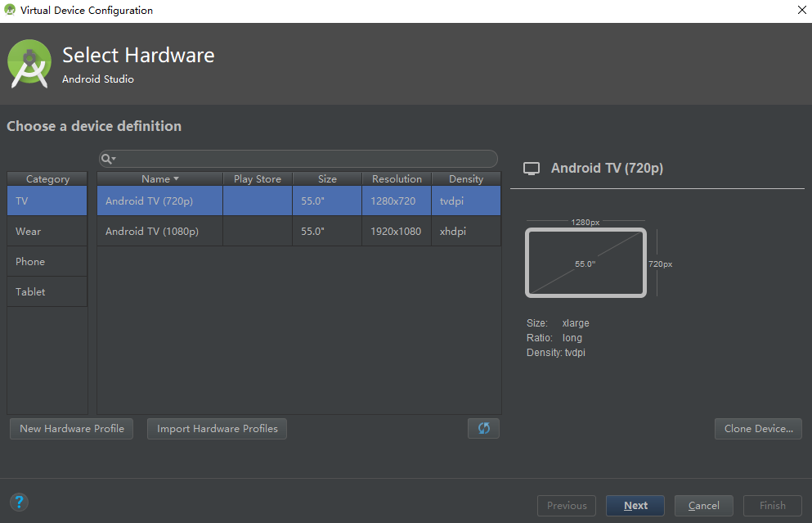Click the Density: tvdpi detail text

556,353
